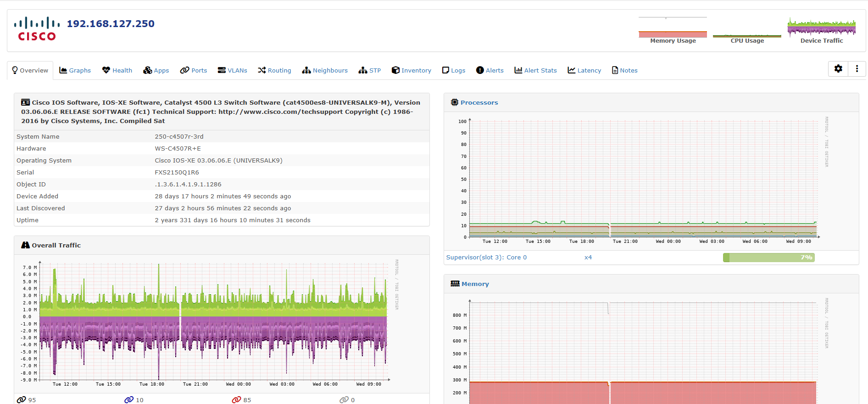Select the Device Added value
The width and height of the screenshot is (868, 404).
tap(223, 196)
